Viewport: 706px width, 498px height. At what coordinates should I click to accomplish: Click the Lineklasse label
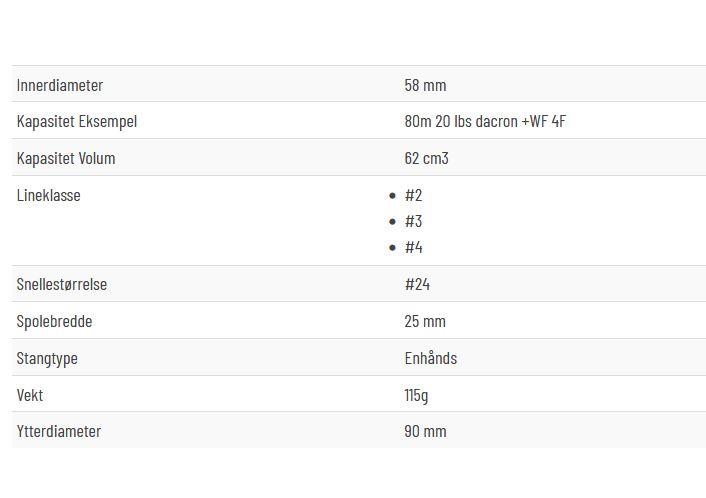[x=49, y=195]
